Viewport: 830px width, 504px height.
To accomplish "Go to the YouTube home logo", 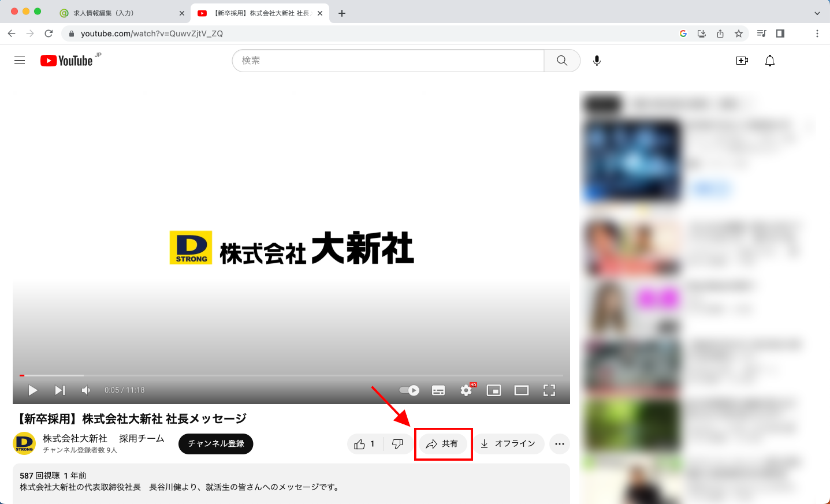I will click(x=66, y=61).
